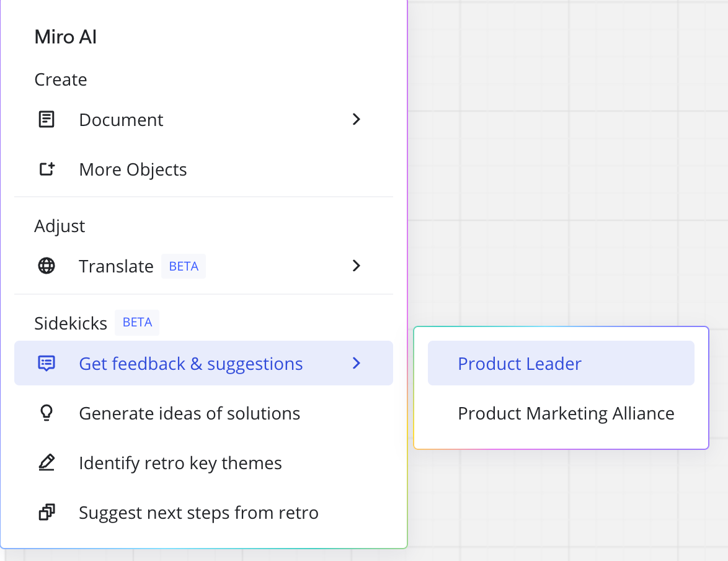The width and height of the screenshot is (728, 561).
Task: Click the Translate globe icon
Action: (47, 266)
